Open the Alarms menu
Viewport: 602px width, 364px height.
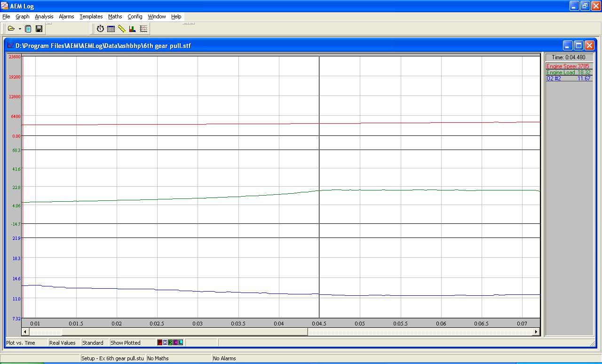66,16
